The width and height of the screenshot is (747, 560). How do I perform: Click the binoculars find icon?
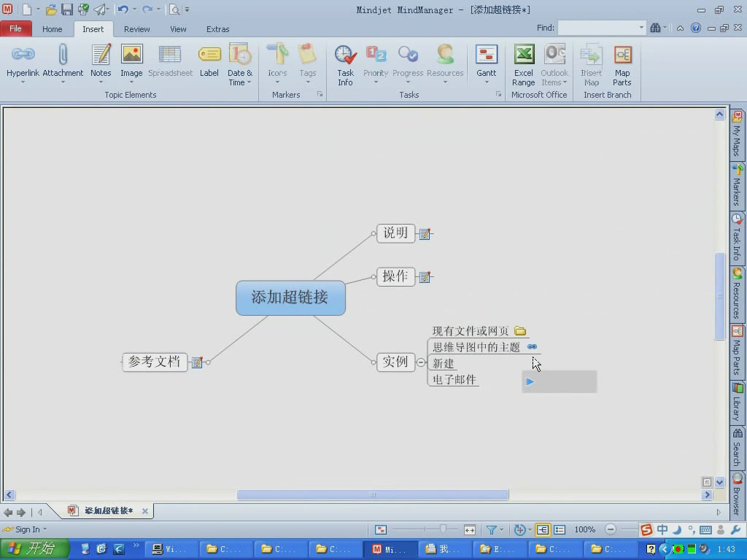[656, 28]
